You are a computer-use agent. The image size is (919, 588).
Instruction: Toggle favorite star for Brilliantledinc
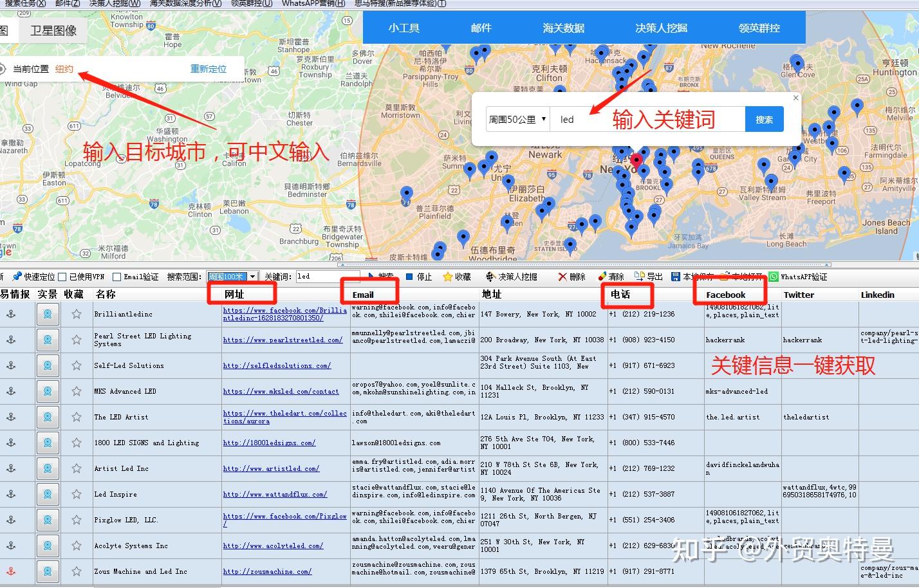tap(77, 314)
